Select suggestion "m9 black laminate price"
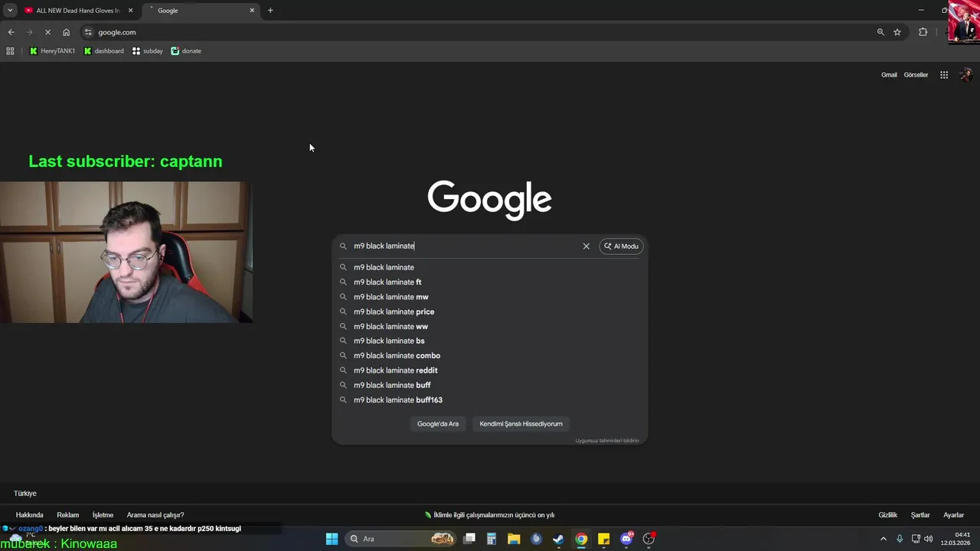 [490, 311]
